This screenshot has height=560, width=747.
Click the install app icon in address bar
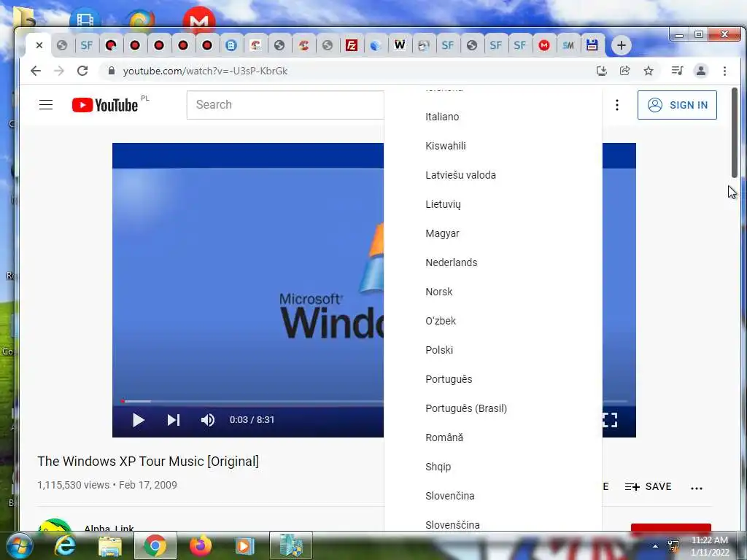pos(602,71)
